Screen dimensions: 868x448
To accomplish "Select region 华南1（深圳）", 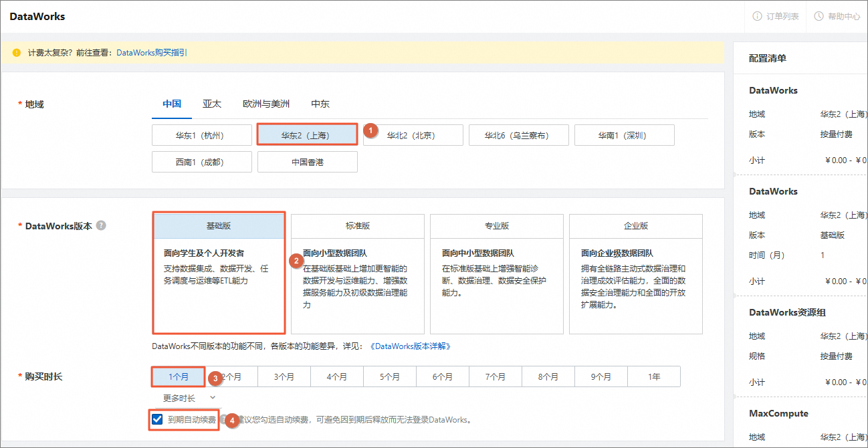I will [625, 135].
